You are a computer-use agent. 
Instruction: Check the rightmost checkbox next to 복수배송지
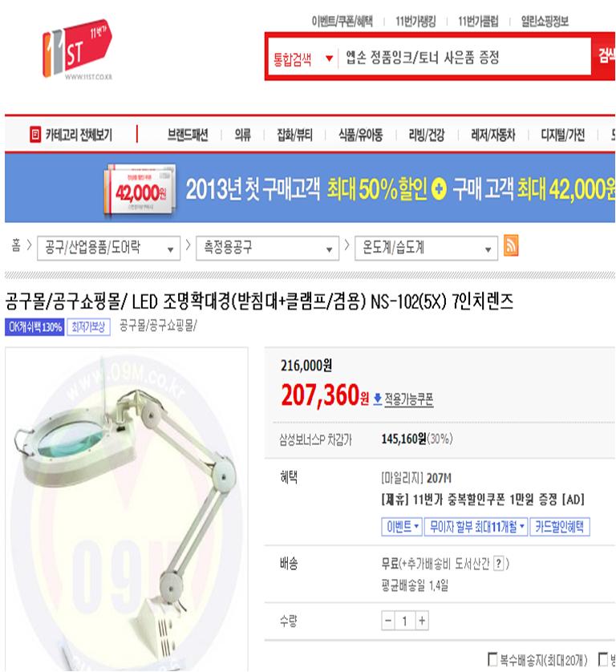click(x=602, y=658)
